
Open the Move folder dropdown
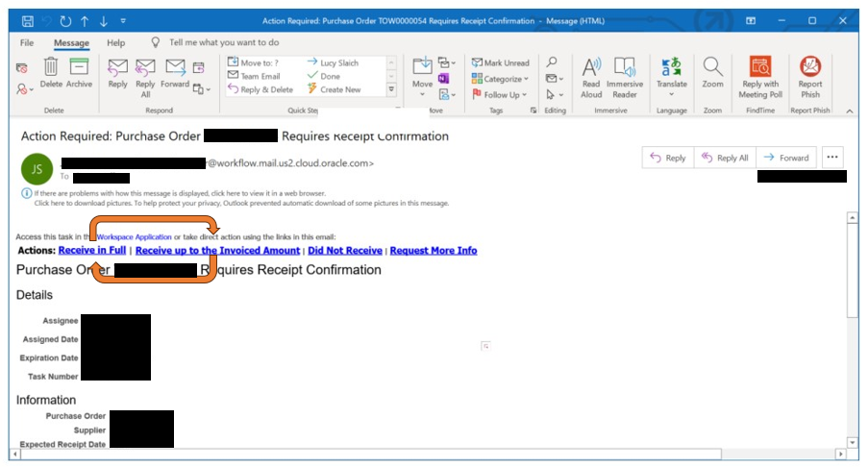point(422,78)
